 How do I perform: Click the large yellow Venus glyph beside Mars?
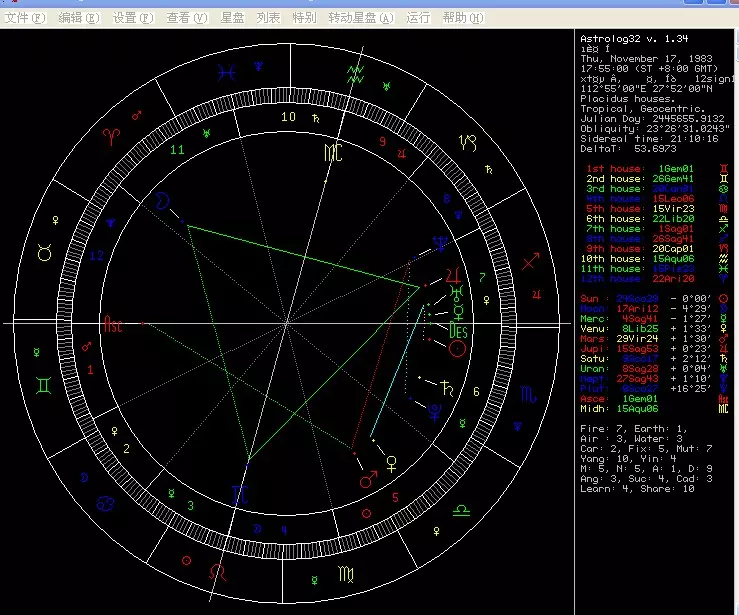pyautogui.click(x=391, y=464)
